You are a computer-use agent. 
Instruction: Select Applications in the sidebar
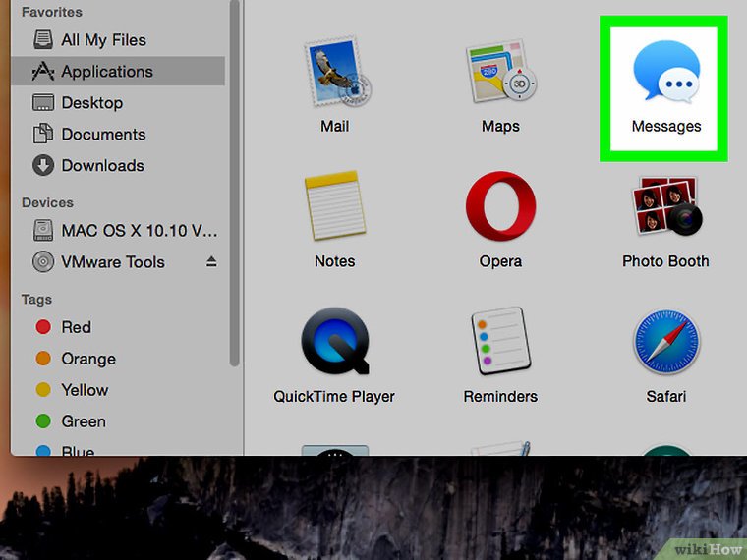[x=106, y=72]
